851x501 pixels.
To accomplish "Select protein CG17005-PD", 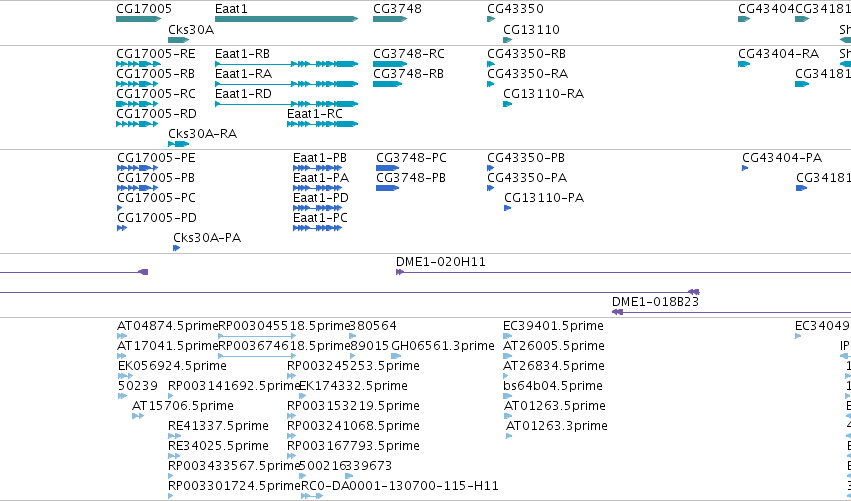I will [122, 229].
